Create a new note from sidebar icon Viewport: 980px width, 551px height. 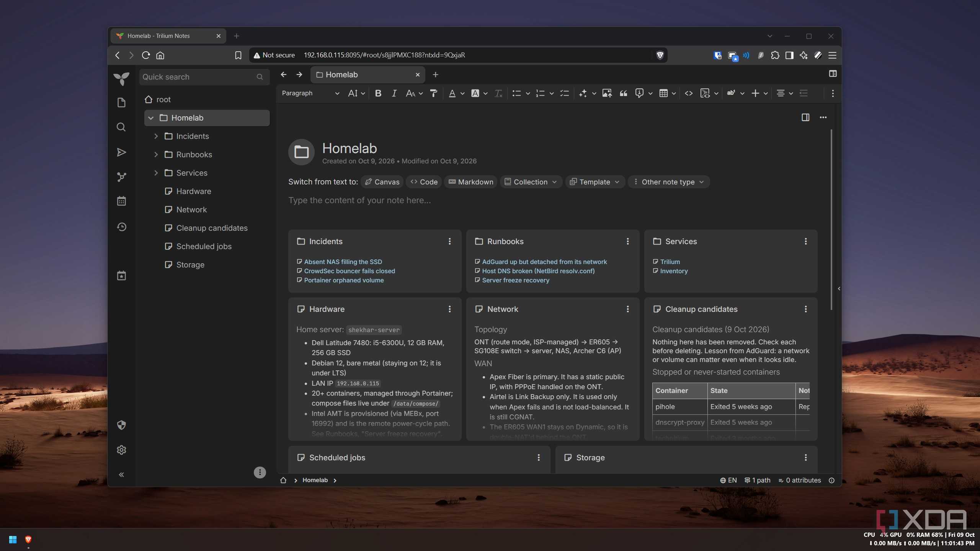point(121,103)
